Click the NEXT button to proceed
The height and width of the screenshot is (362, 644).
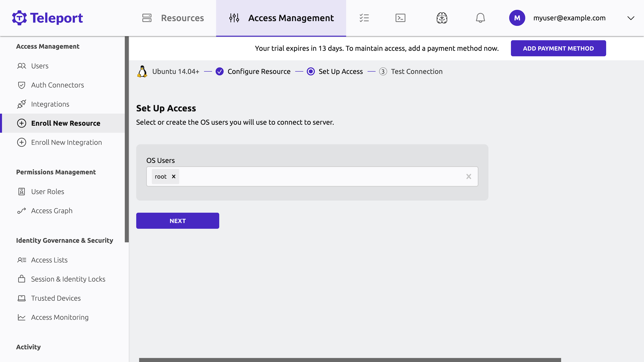click(x=177, y=220)
